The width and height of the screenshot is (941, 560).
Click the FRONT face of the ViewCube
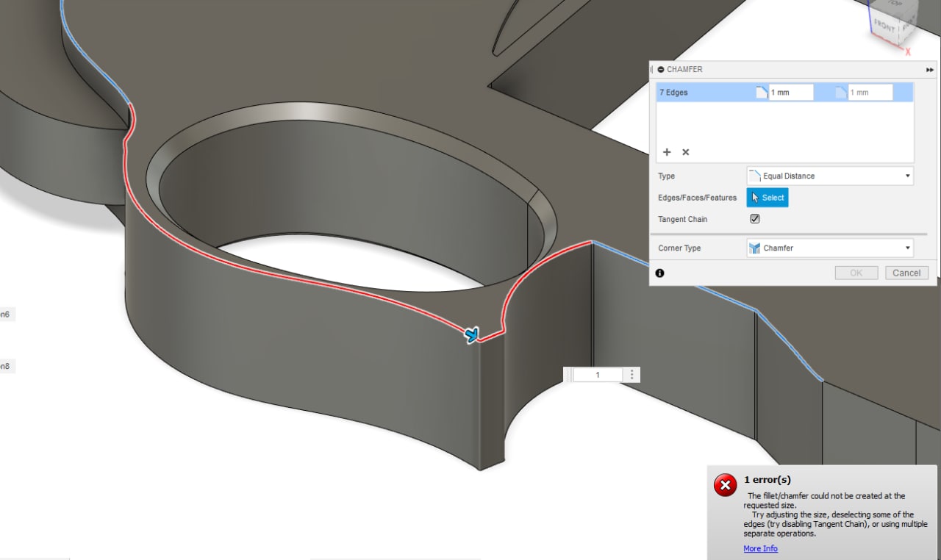click(884, 26)
